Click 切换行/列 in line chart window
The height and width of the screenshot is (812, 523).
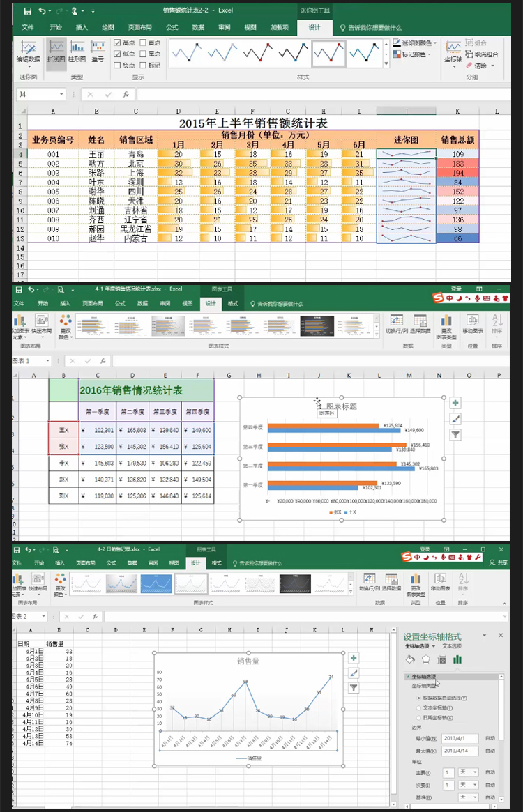point(370,582)
